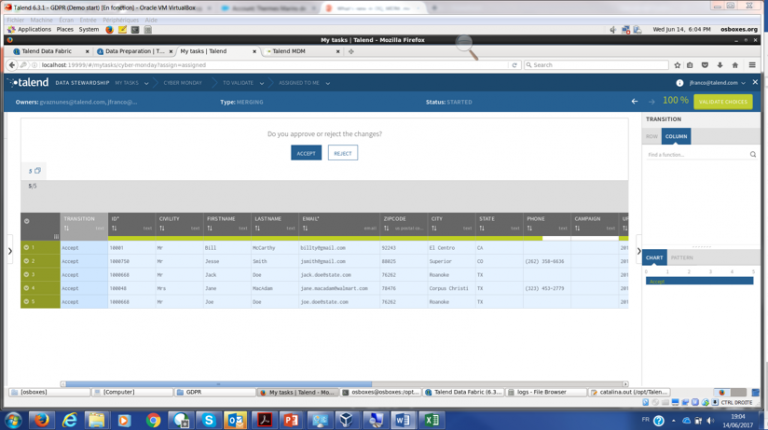The width and height of the screenshot is (768, 430).
Task: Open the notes launcher in GNOME panel
Action: [x=122, y=29]
